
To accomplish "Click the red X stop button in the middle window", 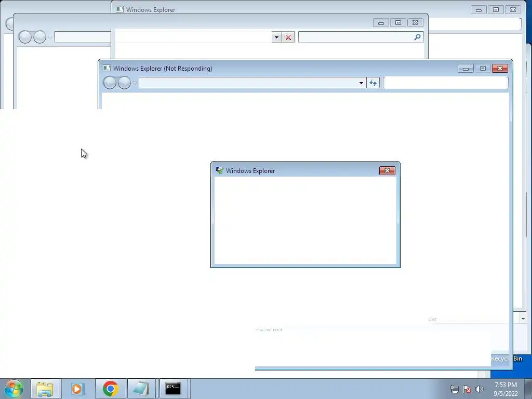I will 288,37.
